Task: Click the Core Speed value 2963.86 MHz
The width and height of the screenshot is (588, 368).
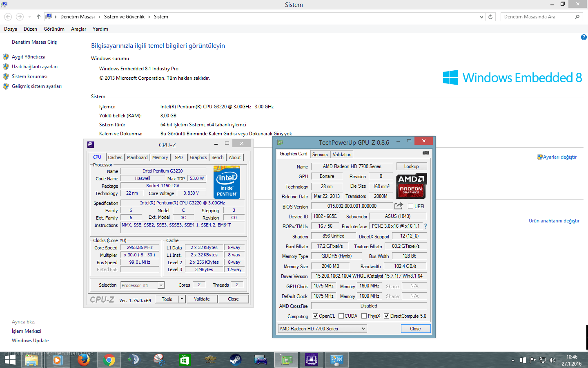Action: coord(140,248)
